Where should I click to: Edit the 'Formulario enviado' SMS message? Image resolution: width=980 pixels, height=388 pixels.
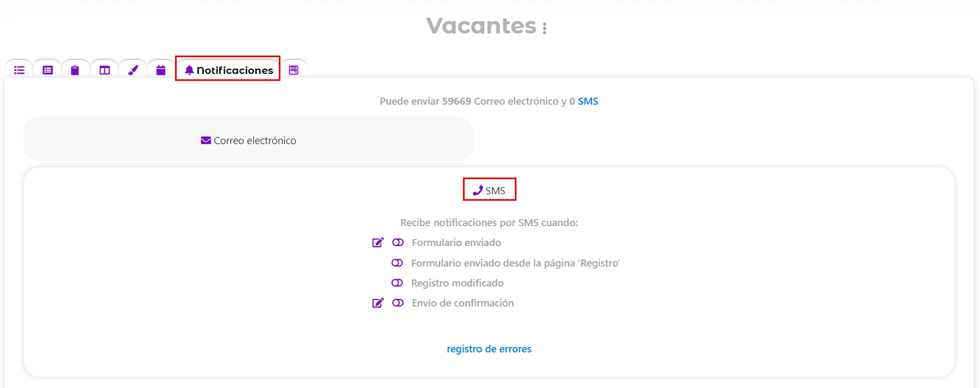378,243
